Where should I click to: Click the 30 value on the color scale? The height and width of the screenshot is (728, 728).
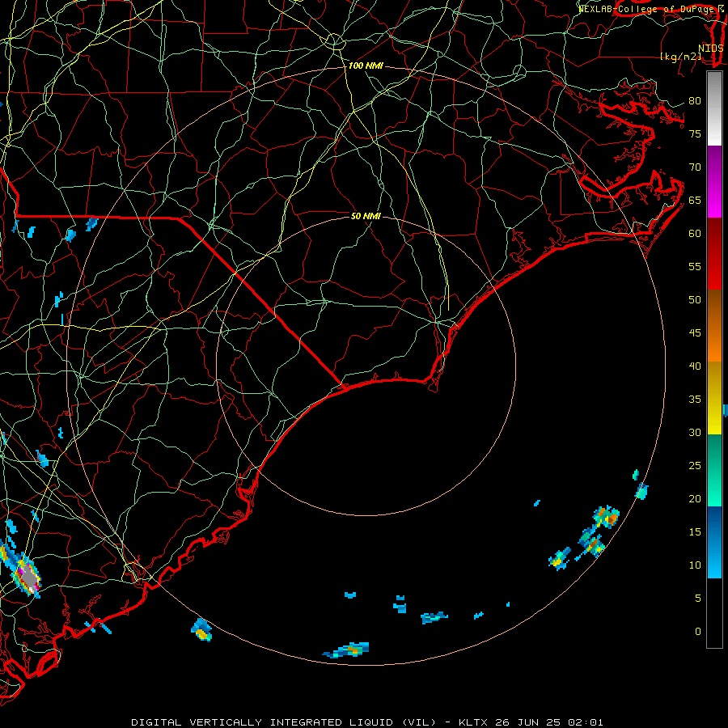pyautogui.click(x=695, y=433)
